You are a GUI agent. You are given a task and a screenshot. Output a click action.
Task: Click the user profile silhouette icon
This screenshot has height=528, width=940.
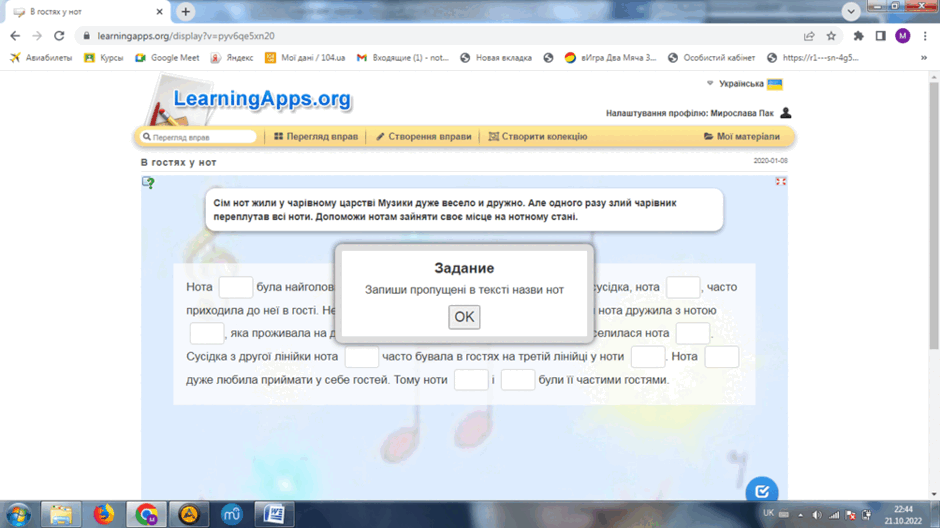(785, 113)
